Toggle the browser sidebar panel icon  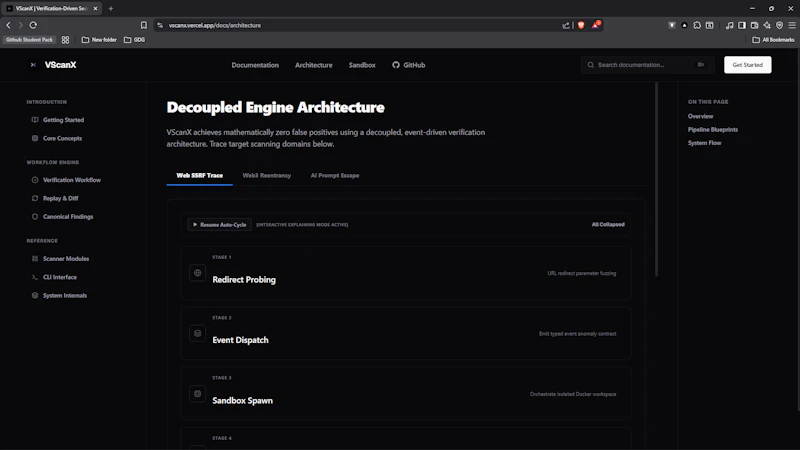pyautogui.click(x=742, y=25)
